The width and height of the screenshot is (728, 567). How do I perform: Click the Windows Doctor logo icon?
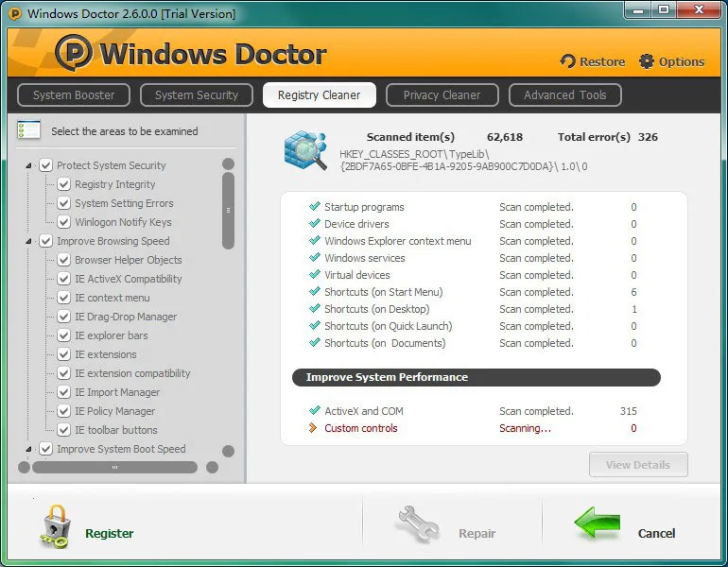point(74,53)
